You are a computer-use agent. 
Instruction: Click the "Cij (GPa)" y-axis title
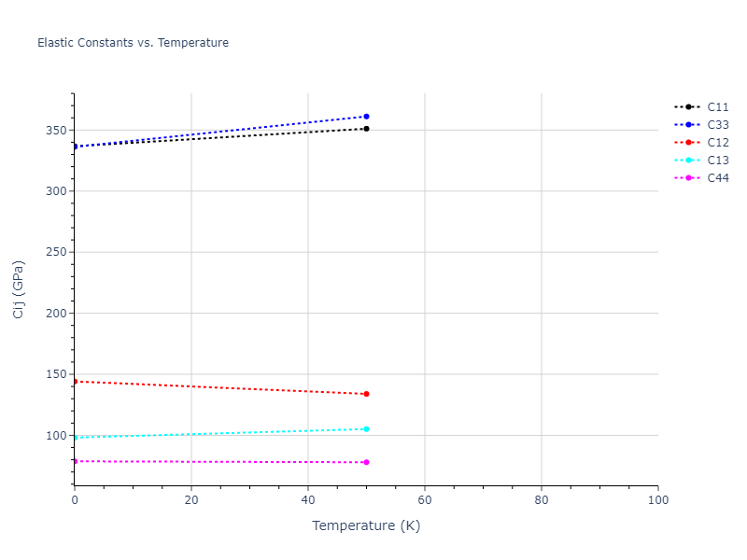point(19,289)
